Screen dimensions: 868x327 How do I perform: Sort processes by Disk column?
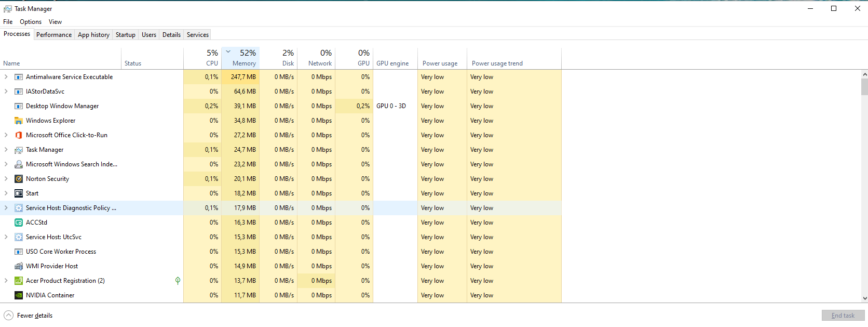[278, 58]
